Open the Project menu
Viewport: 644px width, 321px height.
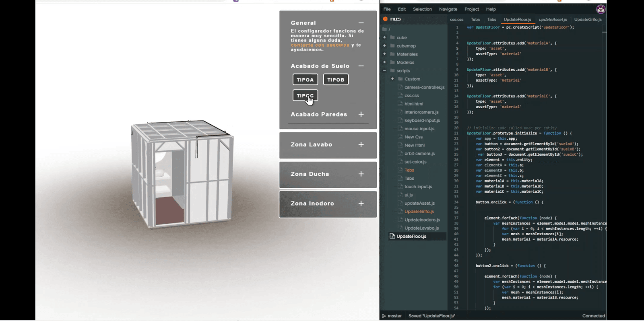[x=472, y=9]
